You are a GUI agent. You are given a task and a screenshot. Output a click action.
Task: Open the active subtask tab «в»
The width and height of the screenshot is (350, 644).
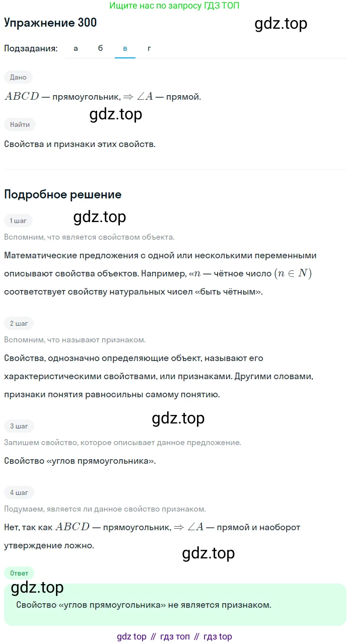tap(125, 48)
